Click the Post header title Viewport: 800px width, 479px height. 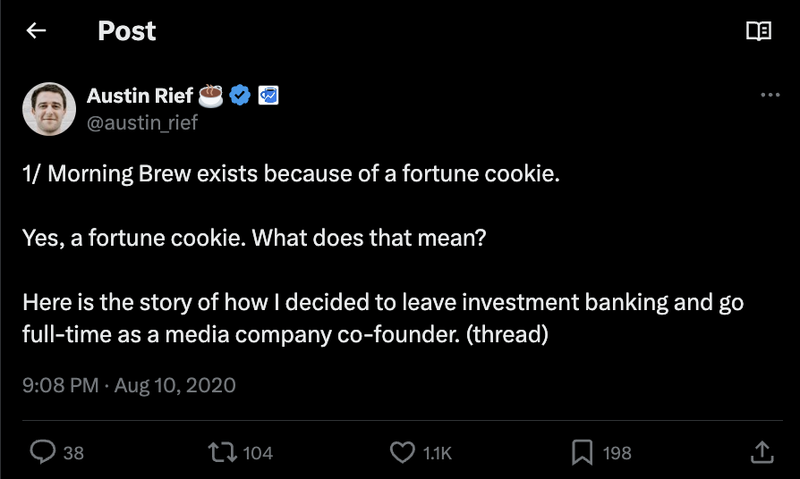(x=127, y=31)
